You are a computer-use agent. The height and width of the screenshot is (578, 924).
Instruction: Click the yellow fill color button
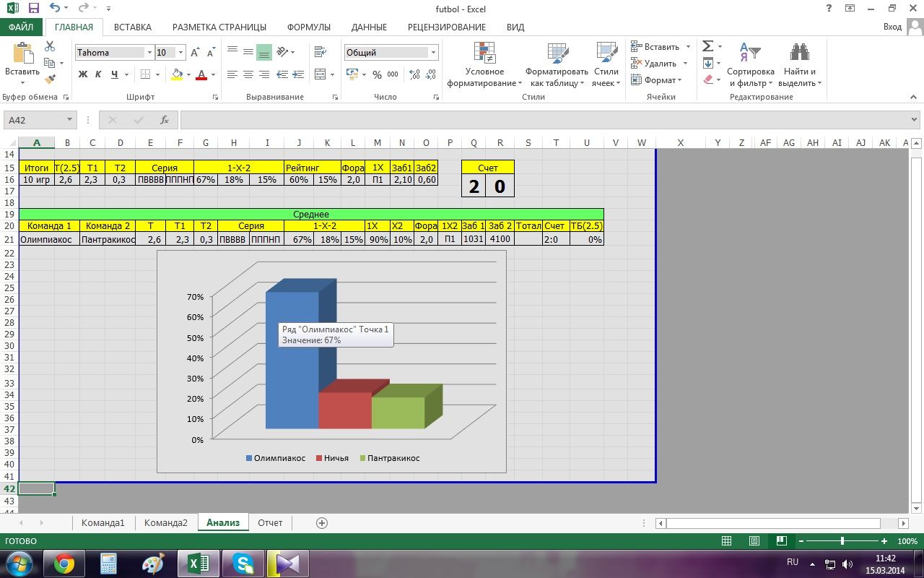(x=177, y=74)
